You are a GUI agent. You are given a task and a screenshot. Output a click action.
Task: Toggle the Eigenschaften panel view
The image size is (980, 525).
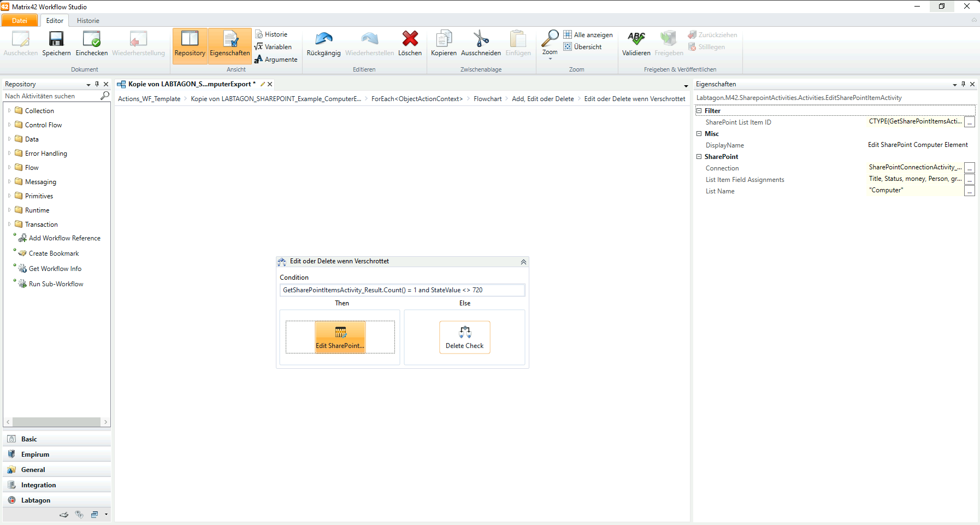[x=230, y=44]
